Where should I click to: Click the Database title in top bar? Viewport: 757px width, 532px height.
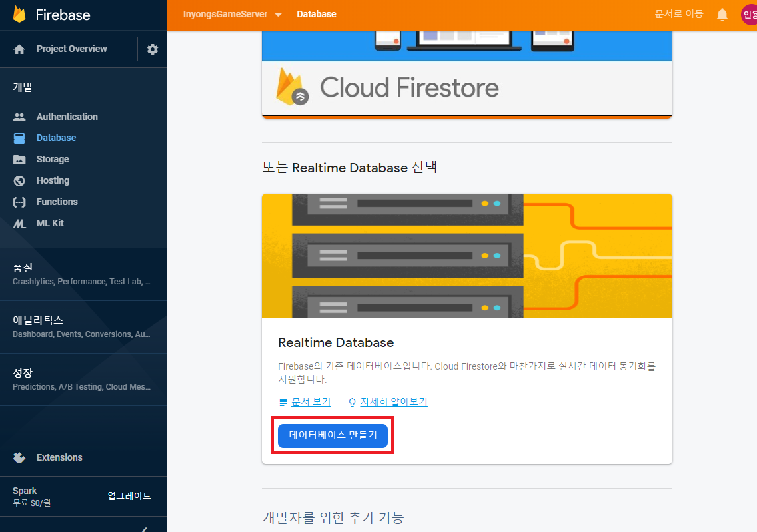pyautogui.click(x=317, y=15)
